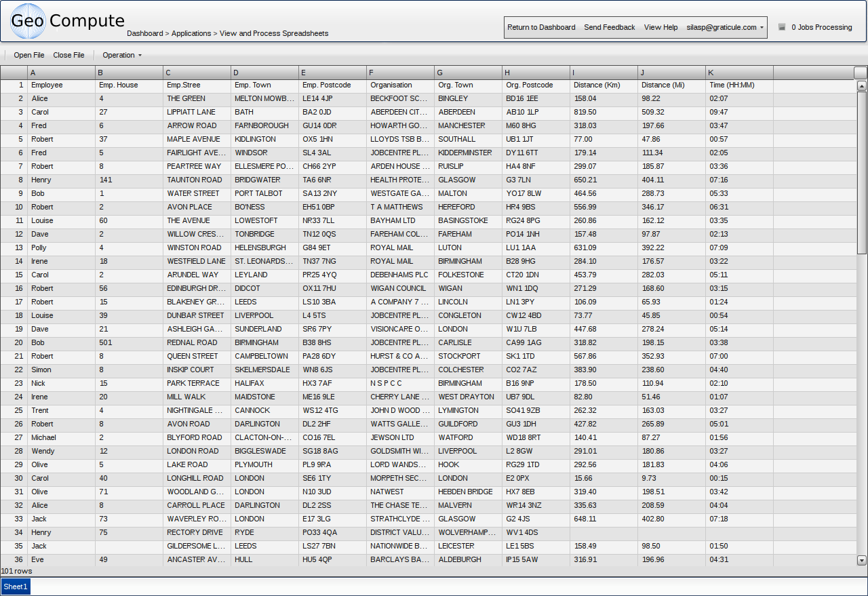868x596 pixels.
Task: Select column A header
Action: 62,73
